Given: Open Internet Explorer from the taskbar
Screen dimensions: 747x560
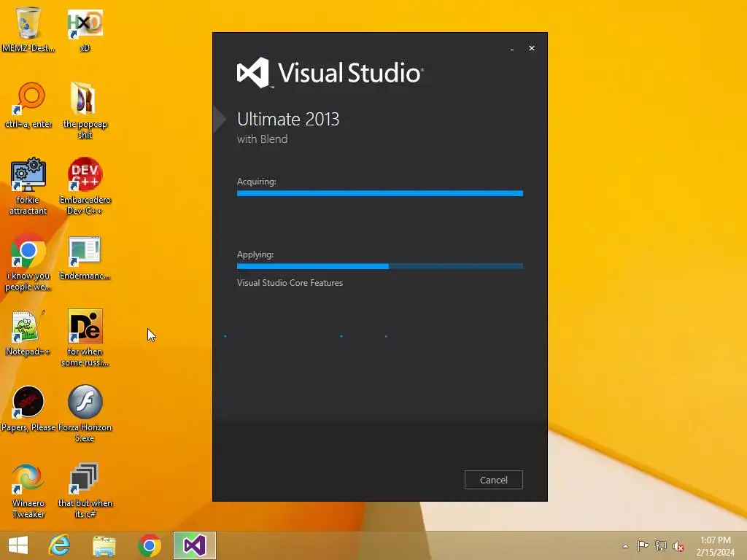Looking at the screenshot, I should [x=60, y=545].
